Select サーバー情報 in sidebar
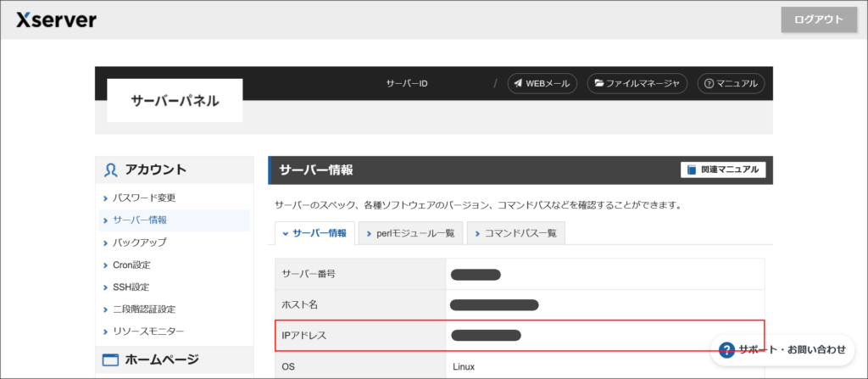This screenshot has width=868, height=379. click(140, 220)
